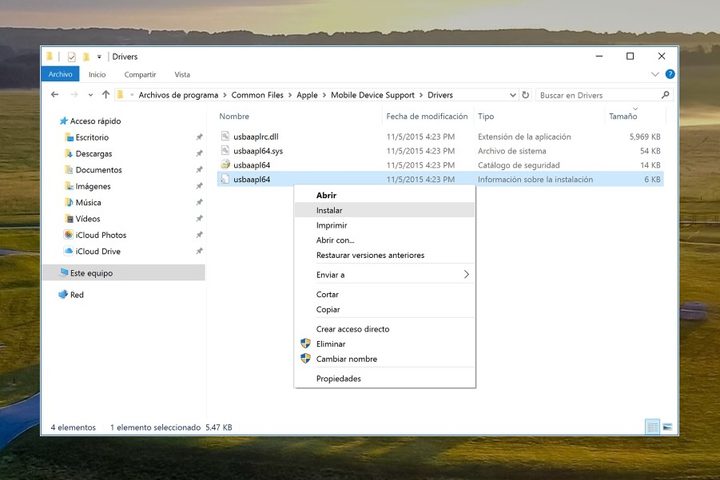
Task: Click Archivos de programa in address bar
Action: pyautogui.click(x=178, y=95)
